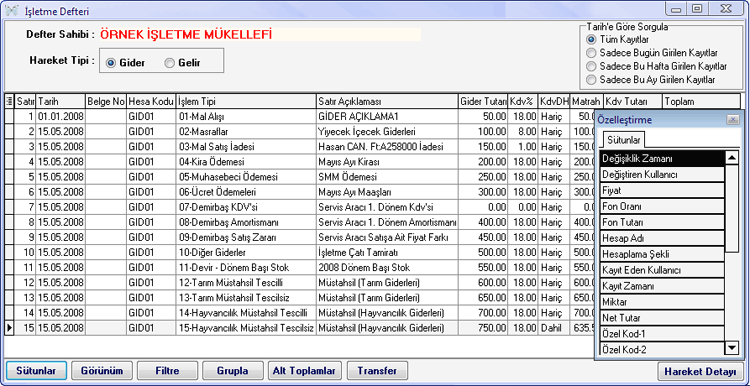
Task: Click the İşletme Çatı Tamiratı cell
Action: click(x=387, y=252)
